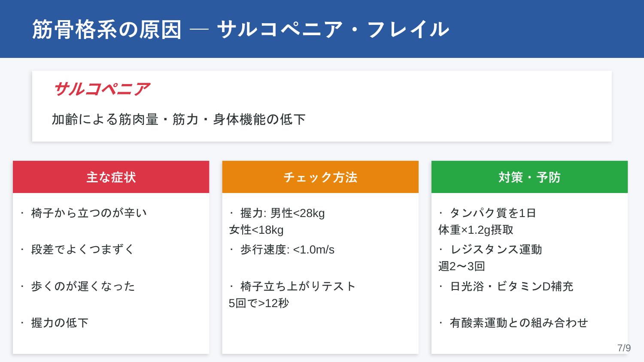This screenshot has height=362, width=644.
Task: Click the bullet 段差でよくつまずく
Action: click(x=83, y=250)
